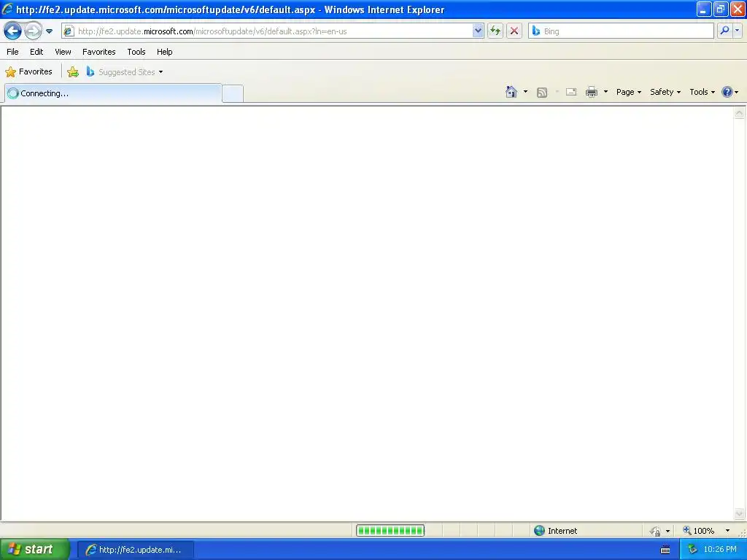Click the Internet Explorer title bar icon
747x560 pixels.
(x=7, y=9)
